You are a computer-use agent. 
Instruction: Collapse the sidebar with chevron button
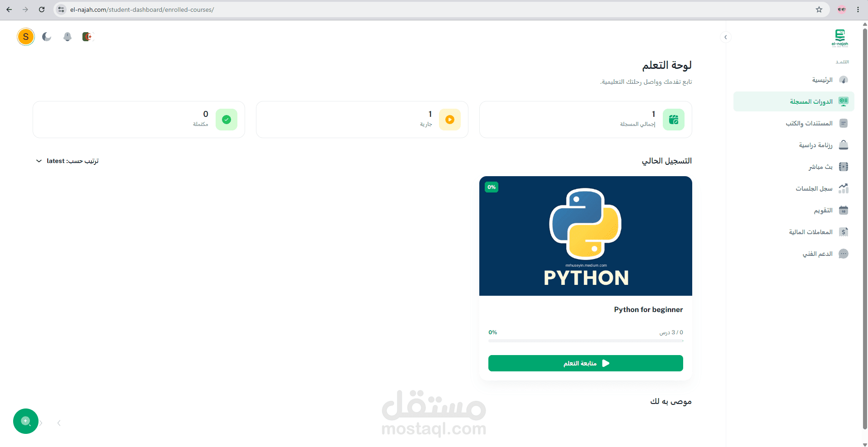tap(726, 37)
